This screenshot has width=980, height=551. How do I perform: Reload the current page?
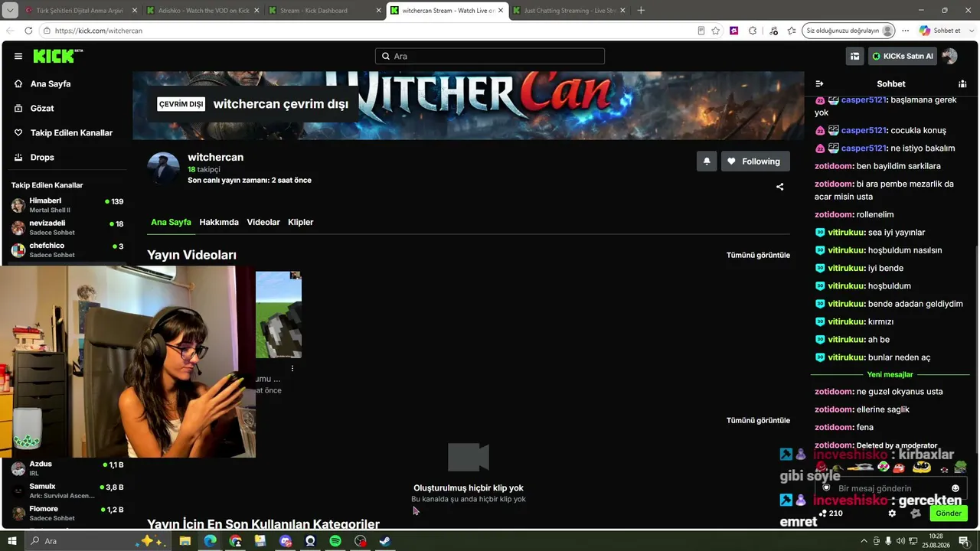click(28, 31)
